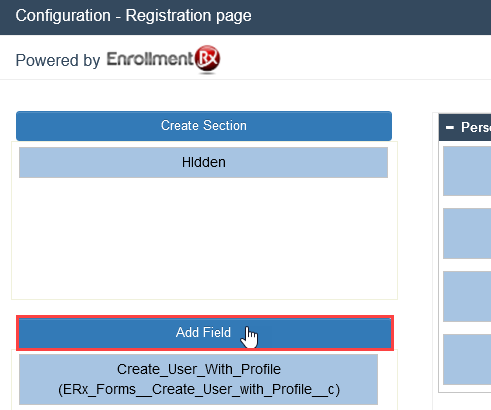The height and width of the screenshot is (410, 491).
Task: Click the Configuration - Registration page title
Action: pyautogui.click(x=133, y=16)
